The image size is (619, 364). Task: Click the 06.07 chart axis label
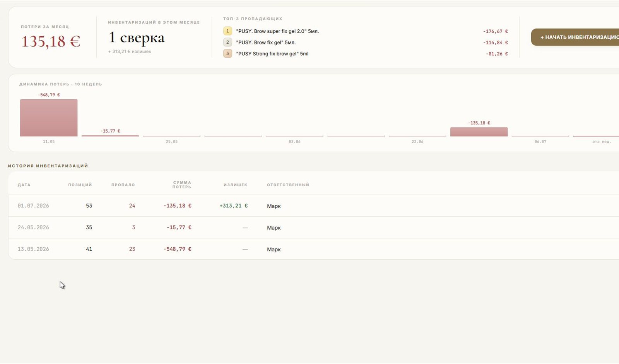(x=540, y=142)
